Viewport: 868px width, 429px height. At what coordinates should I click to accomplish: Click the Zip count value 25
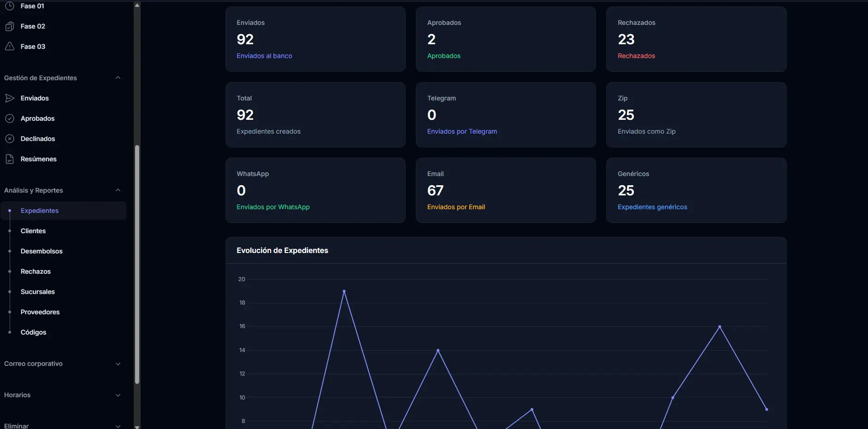[626, 115]
